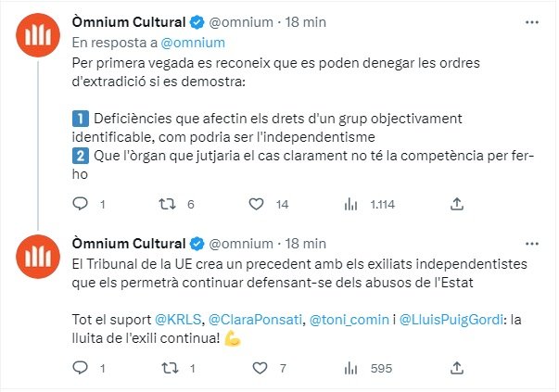The width and height of the screenshot is (559, 392).
Task: Share the second tweet about Tribunal UE
Action: point(456,368)
